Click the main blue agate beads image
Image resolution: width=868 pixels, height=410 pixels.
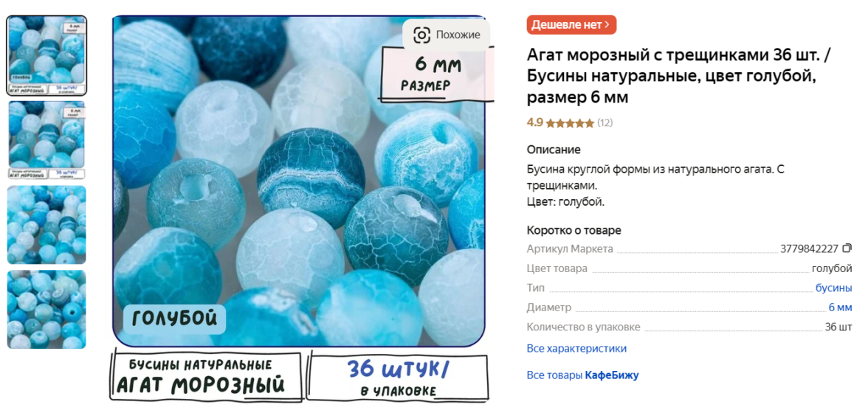pos(299,181)
